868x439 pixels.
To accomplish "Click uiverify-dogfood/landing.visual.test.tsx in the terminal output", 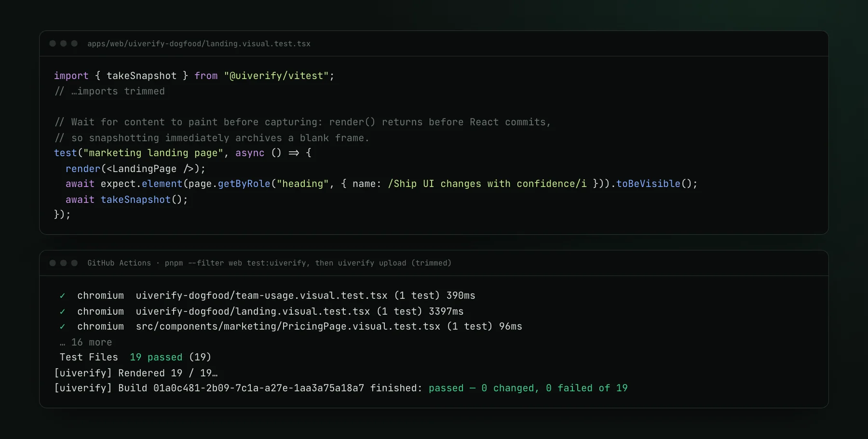I will tap(253, 312).
